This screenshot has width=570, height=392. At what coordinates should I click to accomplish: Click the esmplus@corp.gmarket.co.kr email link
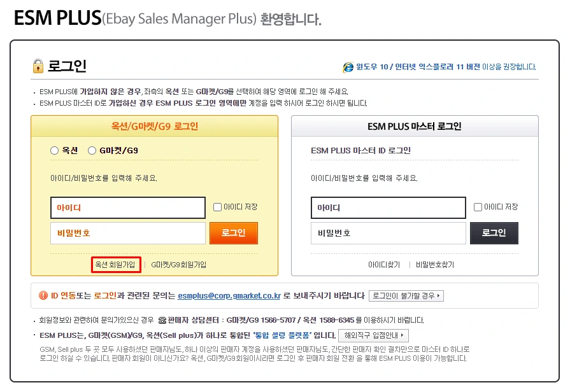pyautogui.click(x=229, y=296)
